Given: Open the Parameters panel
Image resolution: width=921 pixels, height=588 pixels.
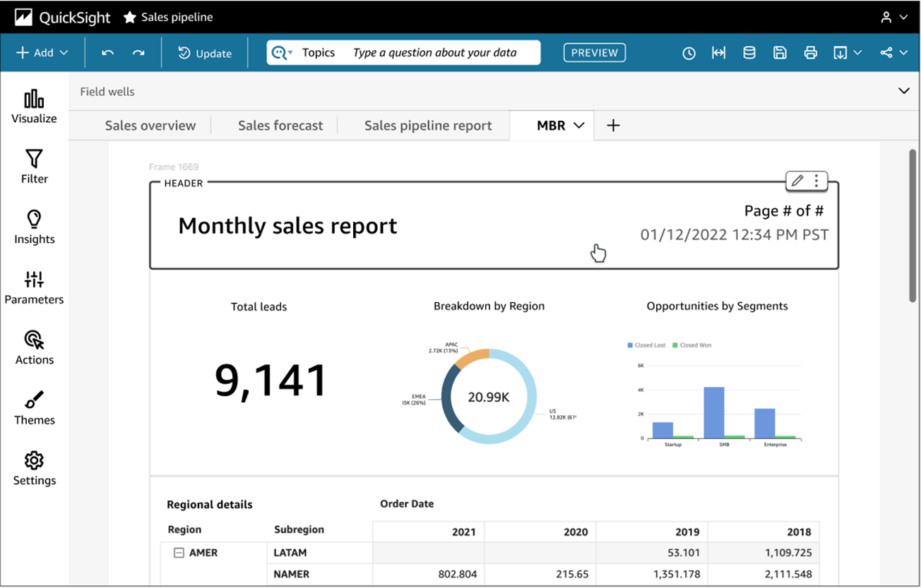Looking at the screenshot, I should [34, 287].
